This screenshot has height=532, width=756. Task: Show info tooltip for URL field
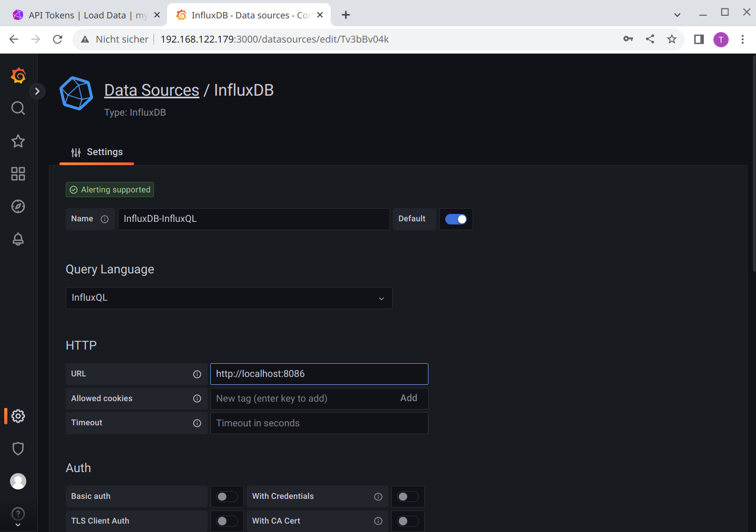(197, 374)
